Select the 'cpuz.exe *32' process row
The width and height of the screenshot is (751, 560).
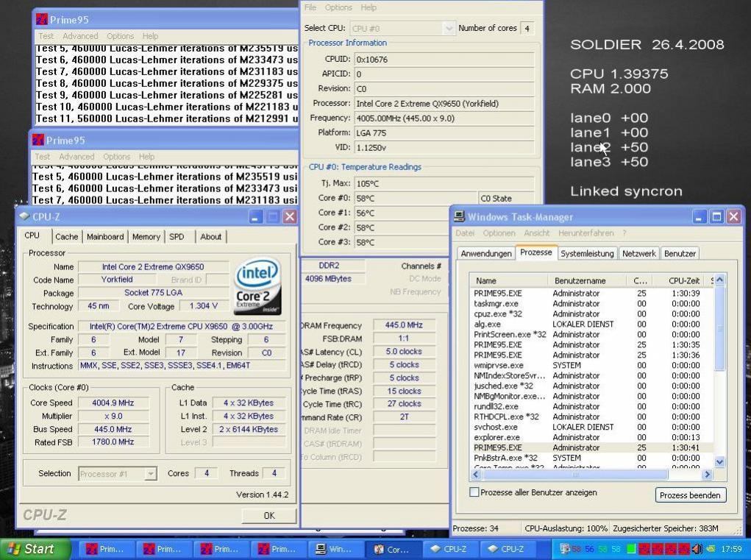[593, 313]
